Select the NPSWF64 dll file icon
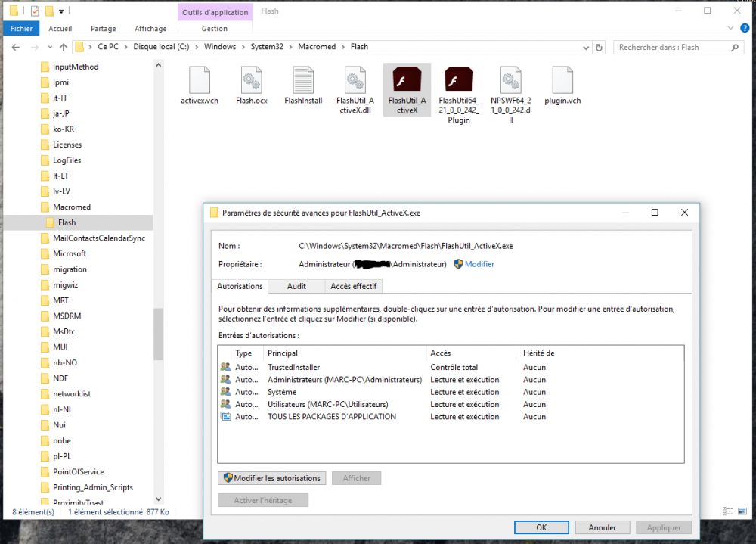The height and width of the screenshot is (544, 756). point(510,80)
